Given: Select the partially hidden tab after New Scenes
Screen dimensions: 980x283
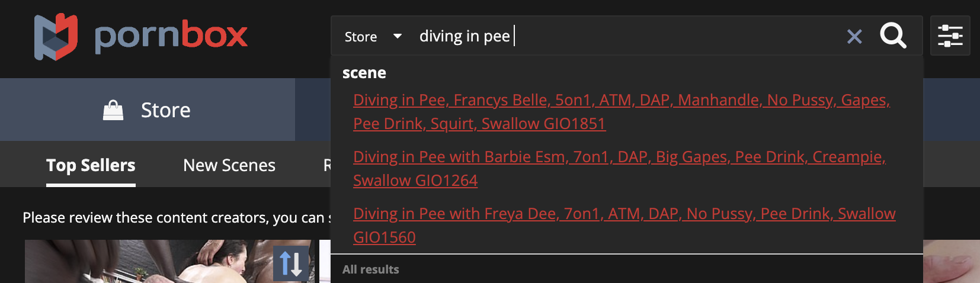Looking at the screenshot, I should pyautogui.click(x=326, y=165).
